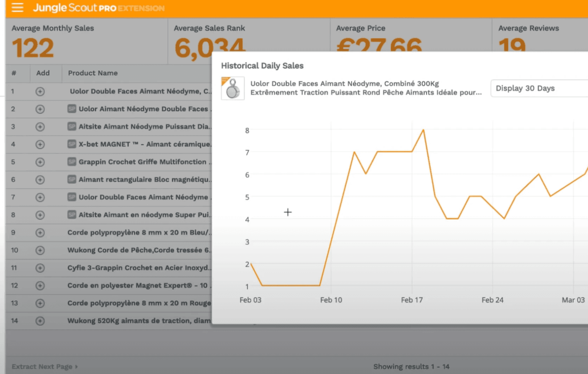Click sponsored badge on Grappin Crochet row
The width and height of the screenshot is (588, 374).
[72, 161]
